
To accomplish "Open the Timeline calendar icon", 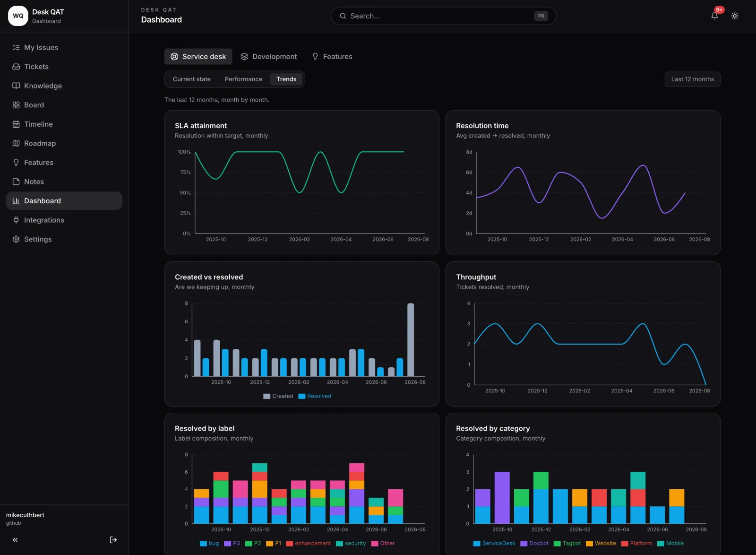I will [16, 124].
